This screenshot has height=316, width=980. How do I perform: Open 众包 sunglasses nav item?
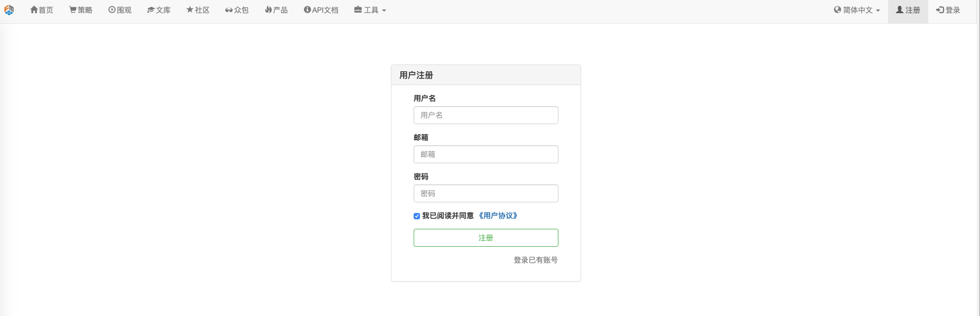tap(237, 10)
